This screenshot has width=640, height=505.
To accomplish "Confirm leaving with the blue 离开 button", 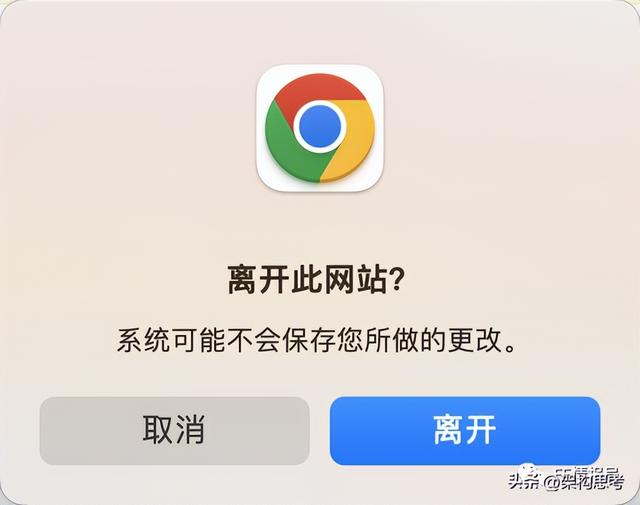I will 465,431.
